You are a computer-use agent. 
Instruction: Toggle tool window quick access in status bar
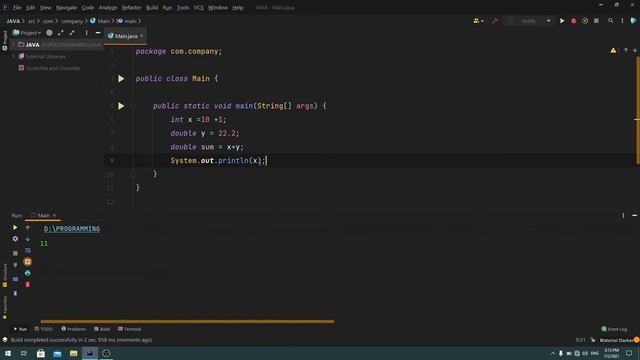pos(5,340)
